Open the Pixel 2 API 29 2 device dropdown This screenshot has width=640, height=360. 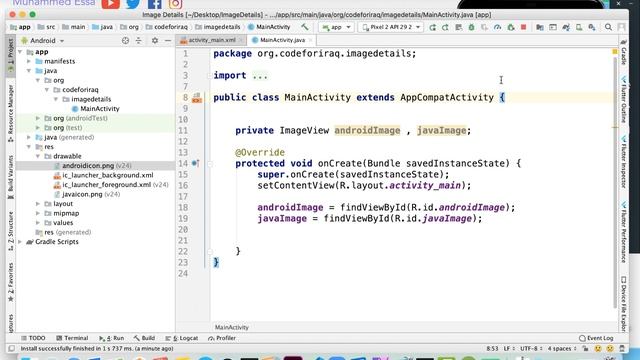(x=391, y=27)
